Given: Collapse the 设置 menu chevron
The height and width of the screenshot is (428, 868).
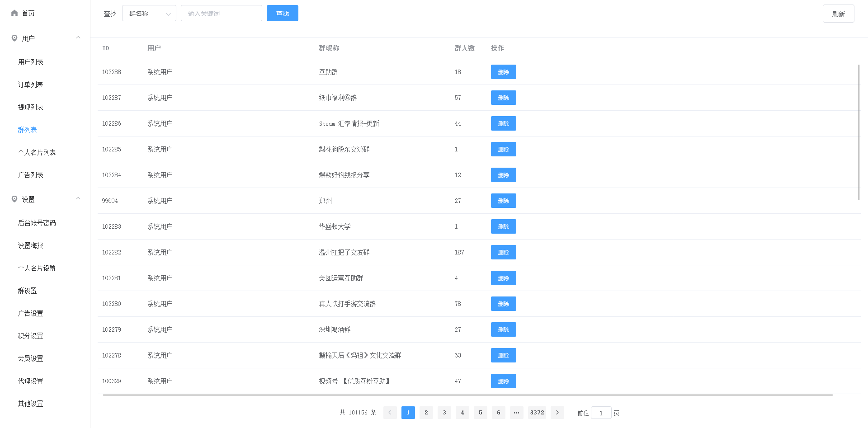Looking at the screenshot, I should (x=78, y=199).
